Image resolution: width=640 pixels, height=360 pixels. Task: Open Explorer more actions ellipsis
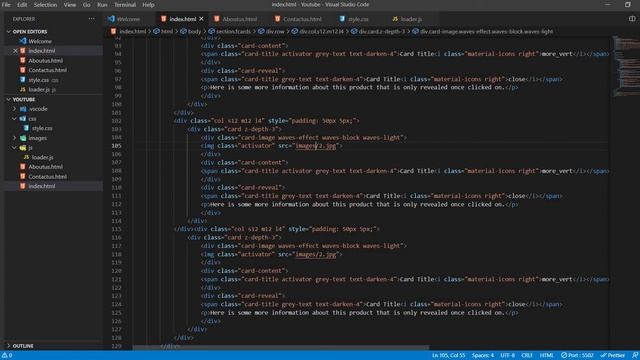click(91, 19)
